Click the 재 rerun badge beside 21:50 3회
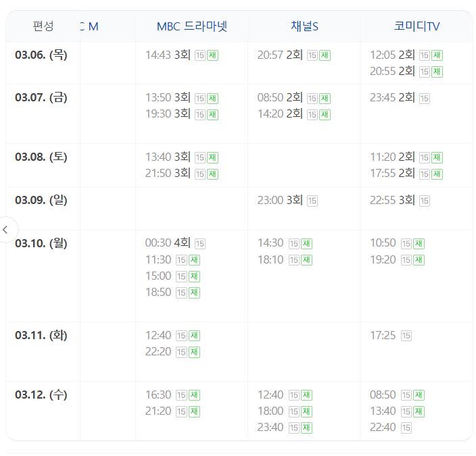The width and height of the screenshot is (476, 456). (x=212, y=174)
